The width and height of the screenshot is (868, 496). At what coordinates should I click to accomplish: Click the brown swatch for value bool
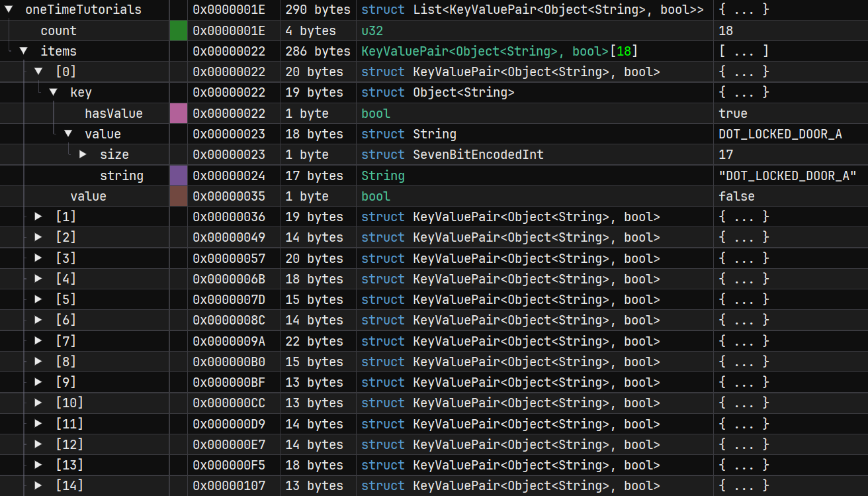pyautogui.click(x=179, y=196)
